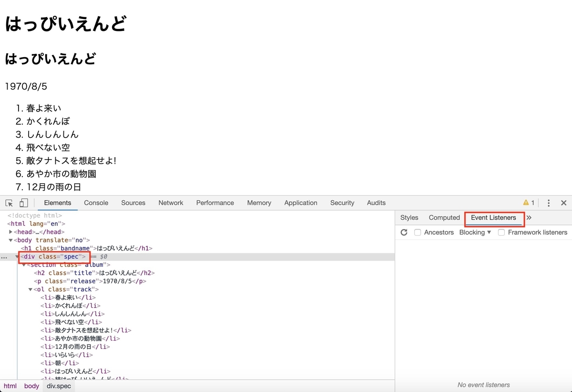Collapse the body element node
Screen dimensions: 572x392
[x=11, y=240]
